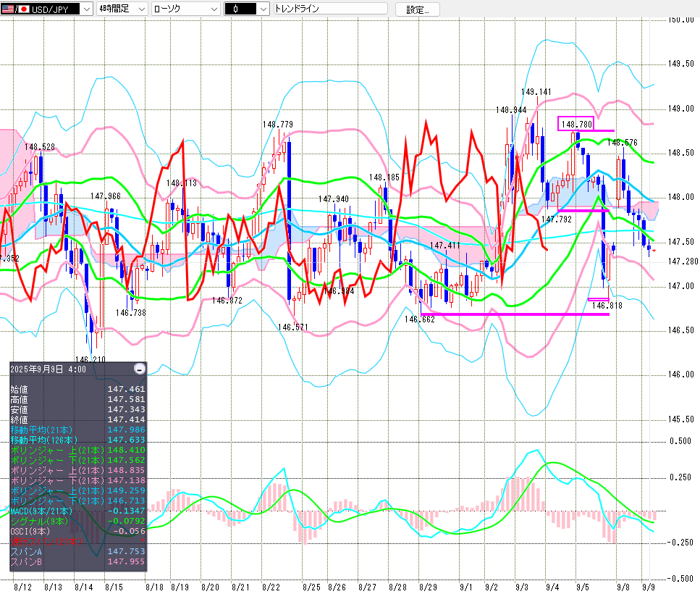Open the candlestick style dropdown with black swatch
700x594 pixels.
(246, 9)
